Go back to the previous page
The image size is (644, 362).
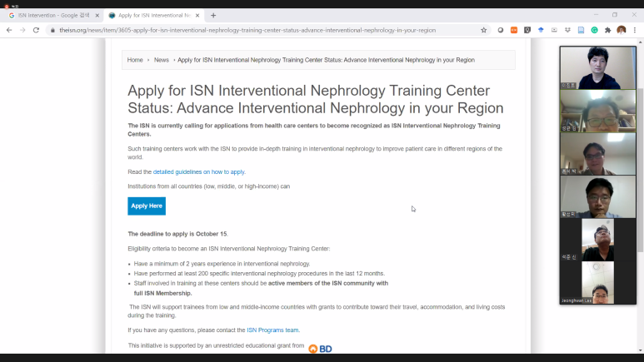(x=9, y=30)
